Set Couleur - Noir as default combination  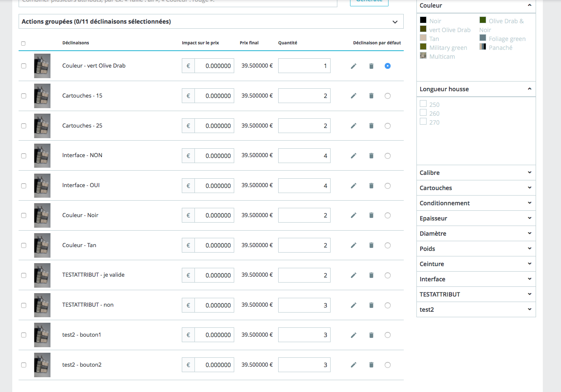(x=388, y=215)
